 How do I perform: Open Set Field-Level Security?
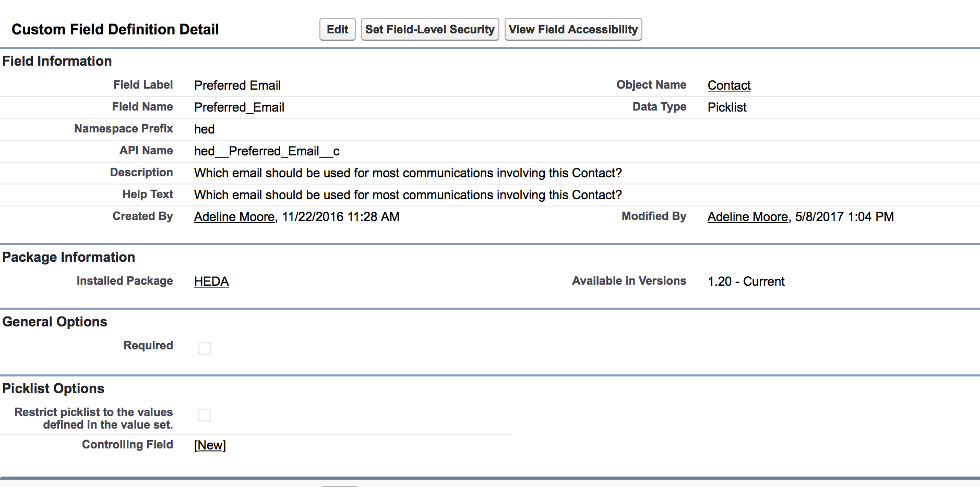coord(429,30)
